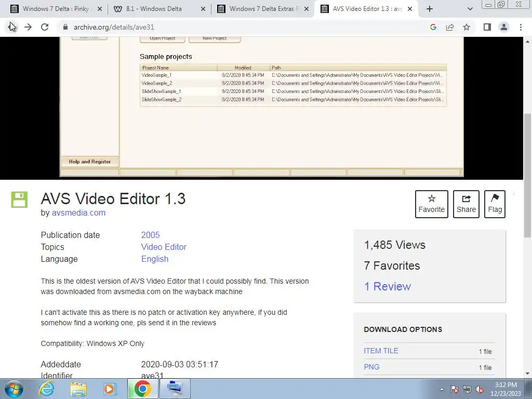Open Windows Explorer from the taskbar
532x399 pixels.
(x=78, y=389)
